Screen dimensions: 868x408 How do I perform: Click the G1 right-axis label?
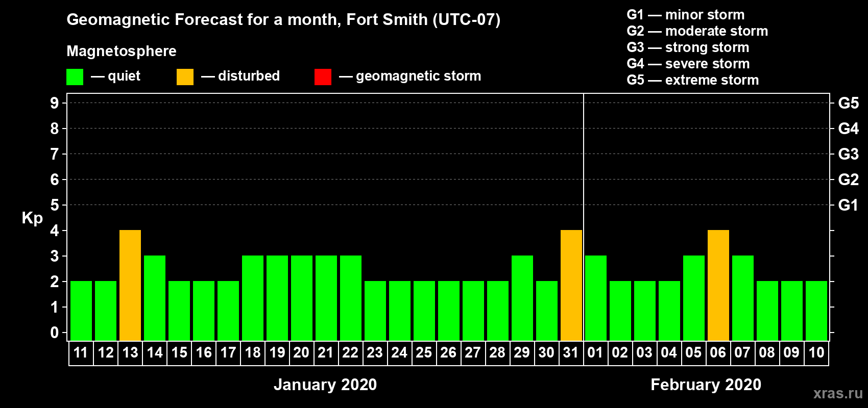pyautogui.click(x=848, y=205)
